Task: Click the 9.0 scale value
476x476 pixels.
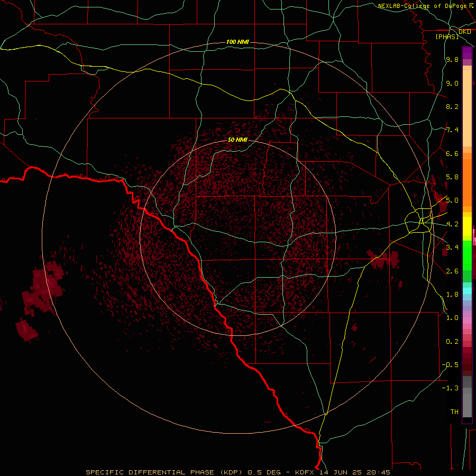Action: (x=452, y=83)
